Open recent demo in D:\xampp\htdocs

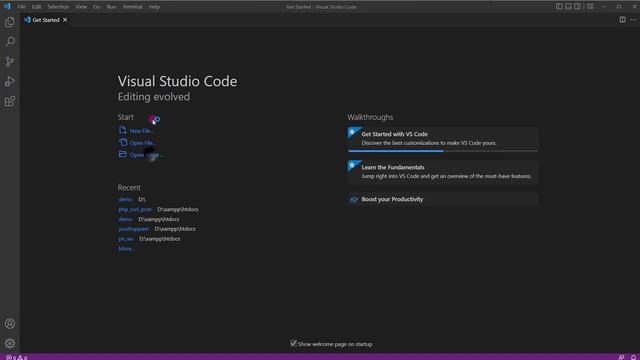coord(125,219)
